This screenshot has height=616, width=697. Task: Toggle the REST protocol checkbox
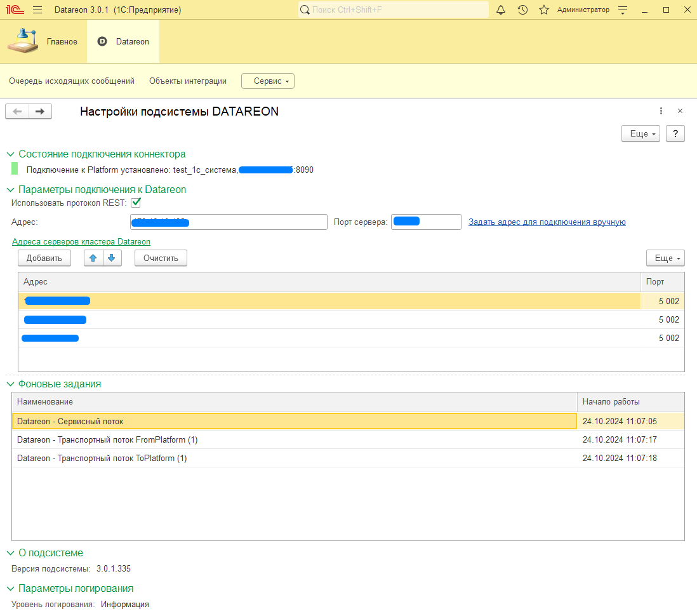click(135, 203)
